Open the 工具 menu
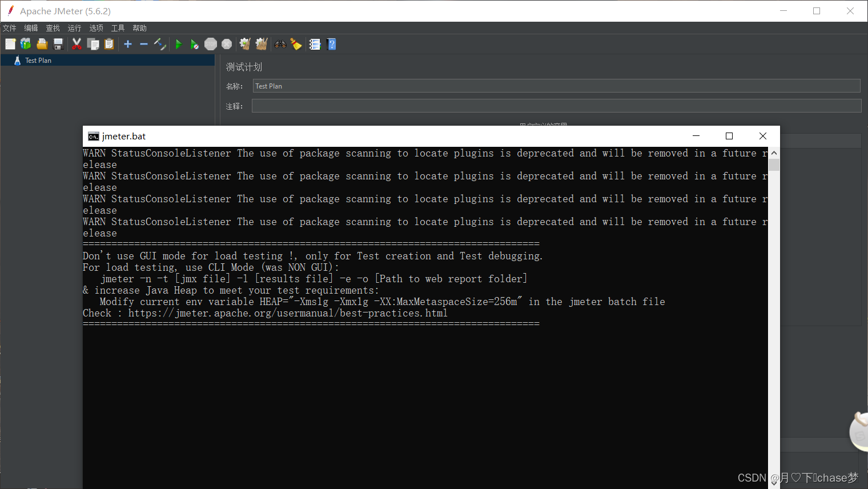The height and width of the screenshot is (489, 868). 118,28
